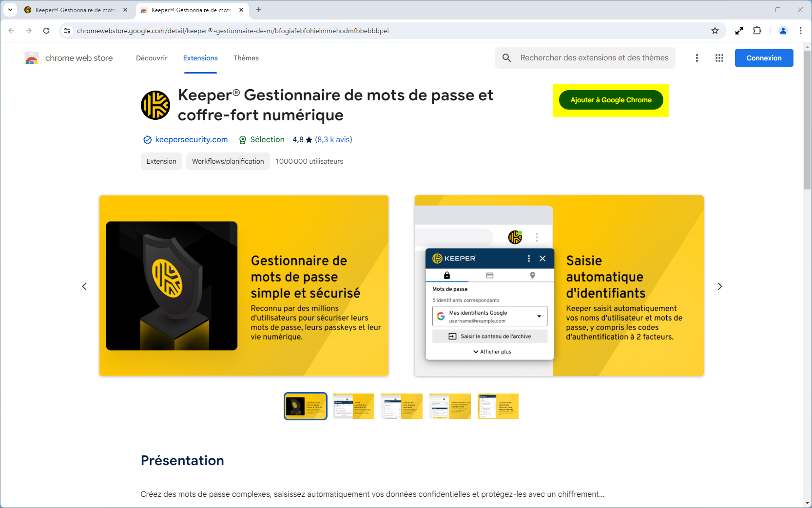Go to the Découvrir tab
The height and width of the screenshot is (508, 812).
click(152, 58)
